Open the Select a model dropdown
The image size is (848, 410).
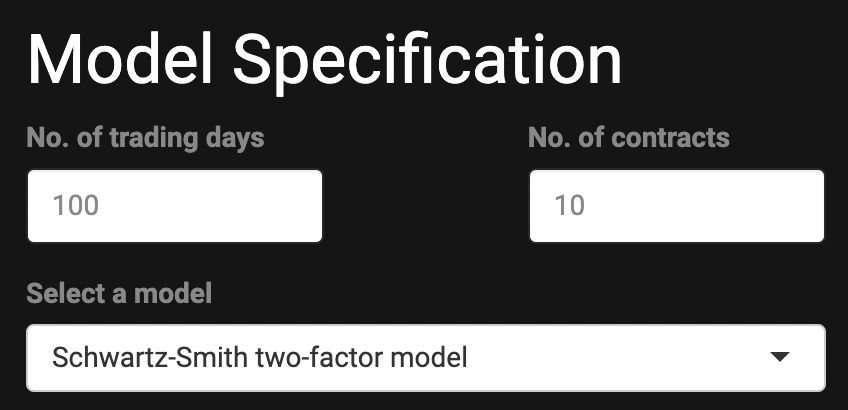pyautogui.click(x=425, y=357)
